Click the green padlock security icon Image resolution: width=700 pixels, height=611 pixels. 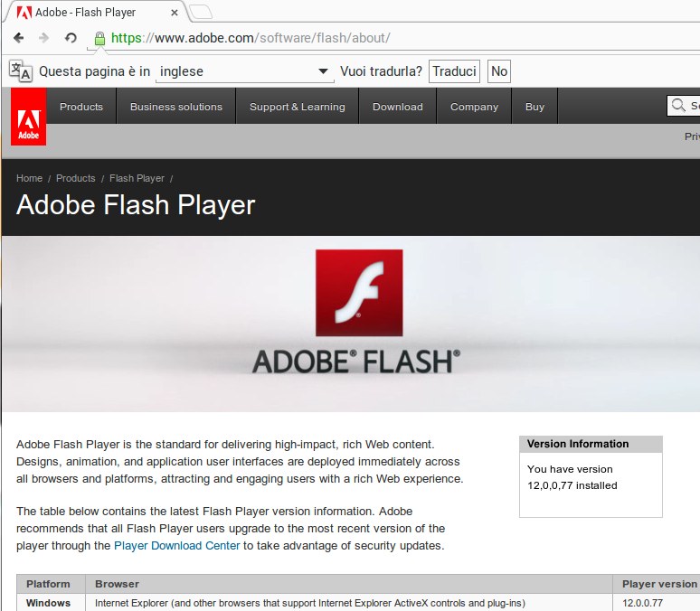pos(99,39)
